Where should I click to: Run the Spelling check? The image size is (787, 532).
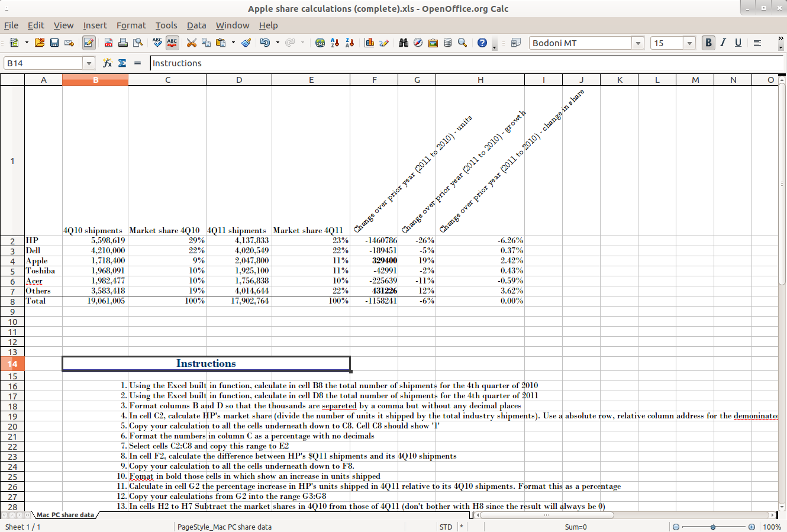[157, 43]
